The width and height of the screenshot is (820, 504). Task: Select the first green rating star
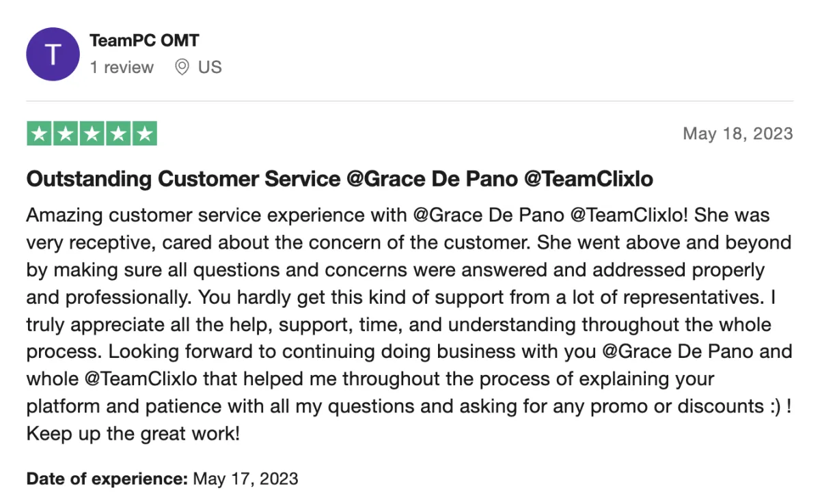(40, 134)
